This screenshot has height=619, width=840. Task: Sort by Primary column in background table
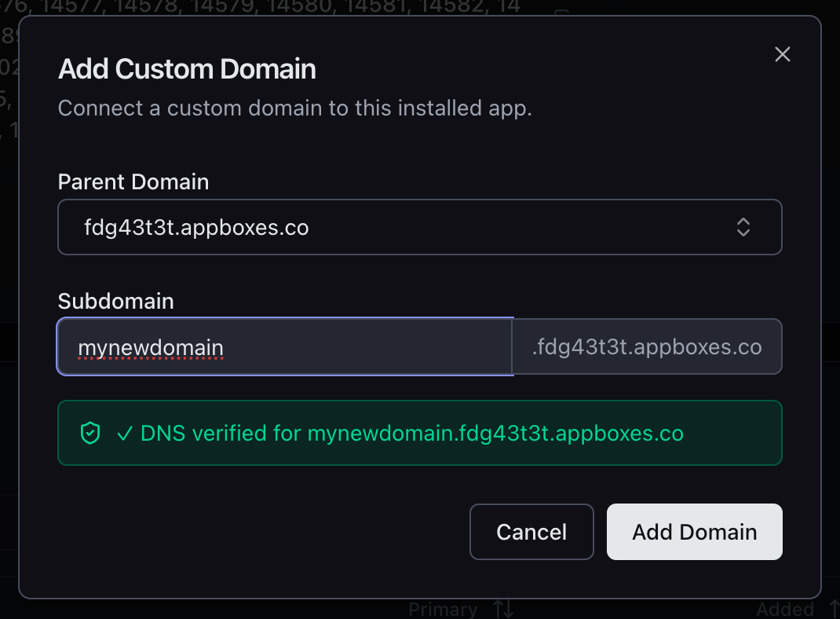point(461,610)
